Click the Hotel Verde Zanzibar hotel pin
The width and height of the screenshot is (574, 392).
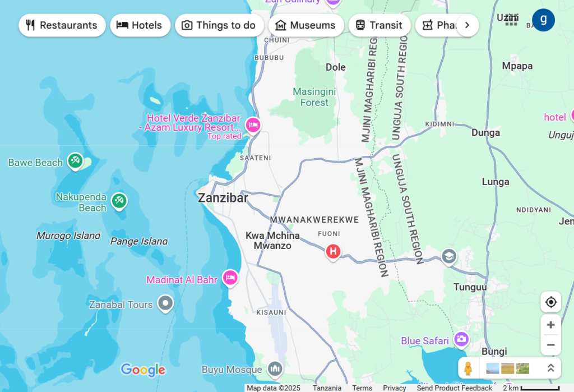click(x=253, y=125)
